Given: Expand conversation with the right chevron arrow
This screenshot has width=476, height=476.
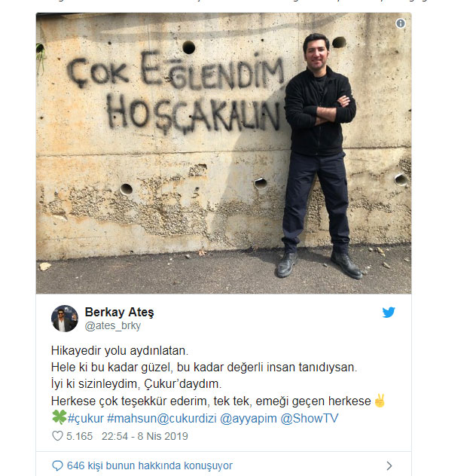Looking at the screenshot, I should 389,465.
